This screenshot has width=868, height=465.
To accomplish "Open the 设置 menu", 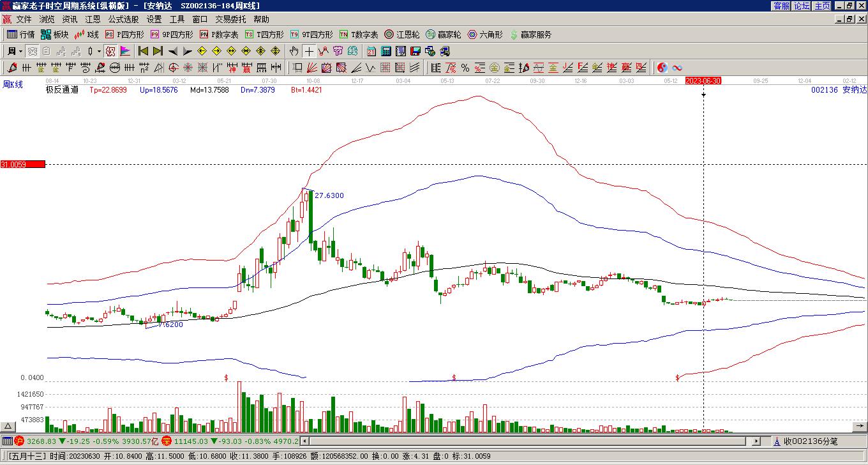I will coord(154,19).
